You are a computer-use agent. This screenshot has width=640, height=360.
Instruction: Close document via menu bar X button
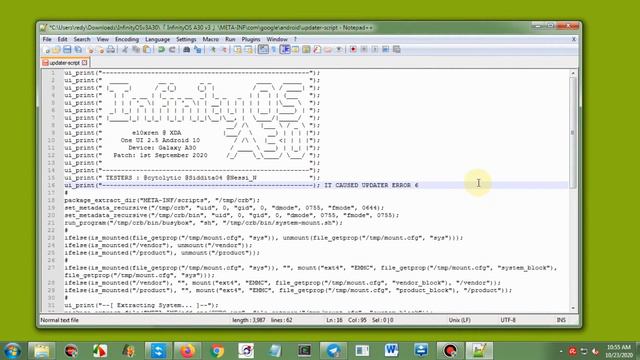click(573, 39)
